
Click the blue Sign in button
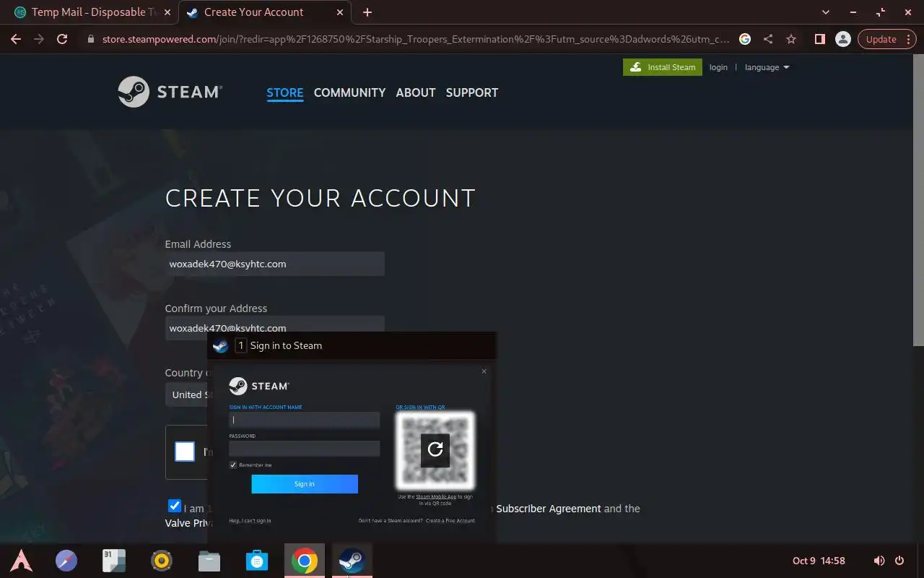[x=305, y=484]
